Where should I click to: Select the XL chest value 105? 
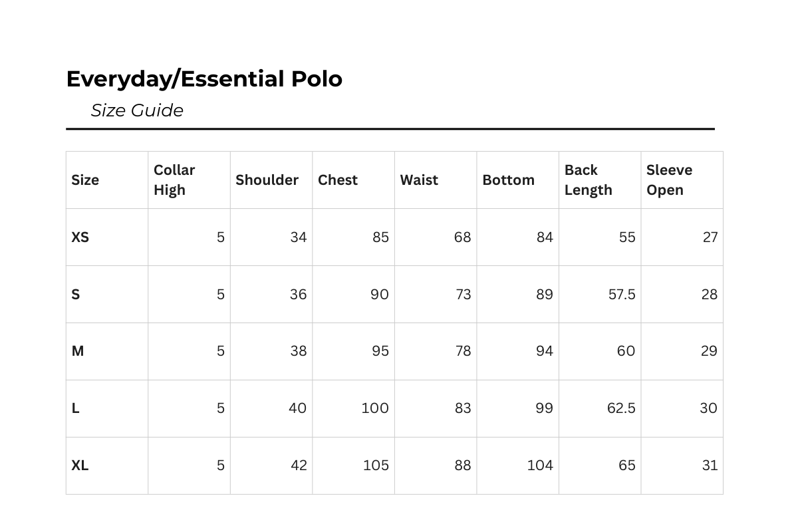tap(376, 465)
